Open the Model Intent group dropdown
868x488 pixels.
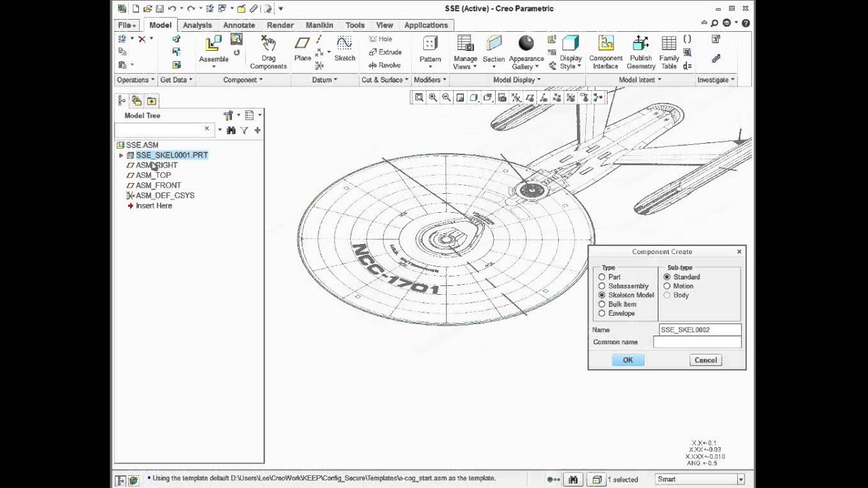coord(640,80)
